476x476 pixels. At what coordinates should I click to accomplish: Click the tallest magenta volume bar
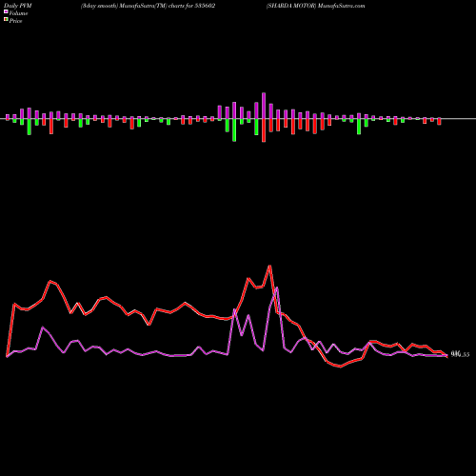coord(264,106)
